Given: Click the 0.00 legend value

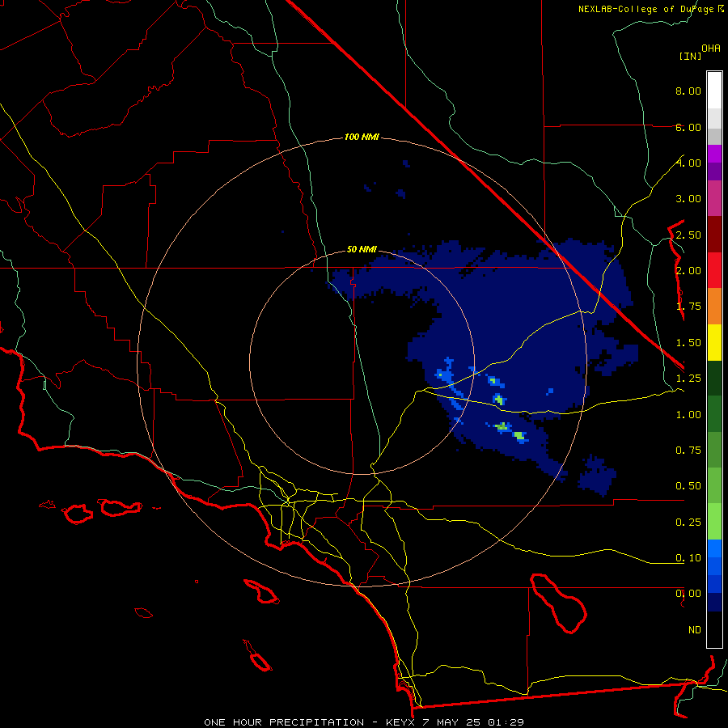Looking at the screenshot, I should (688, 594).
